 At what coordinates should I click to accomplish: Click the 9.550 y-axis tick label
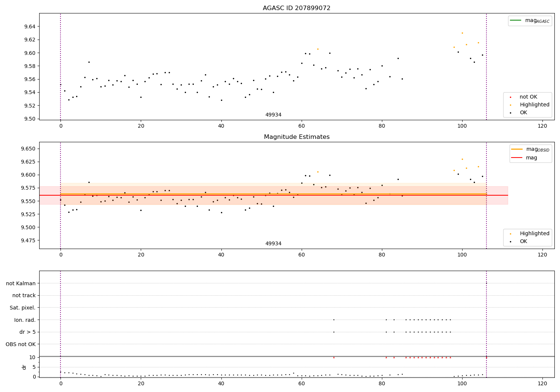(28, 201)
